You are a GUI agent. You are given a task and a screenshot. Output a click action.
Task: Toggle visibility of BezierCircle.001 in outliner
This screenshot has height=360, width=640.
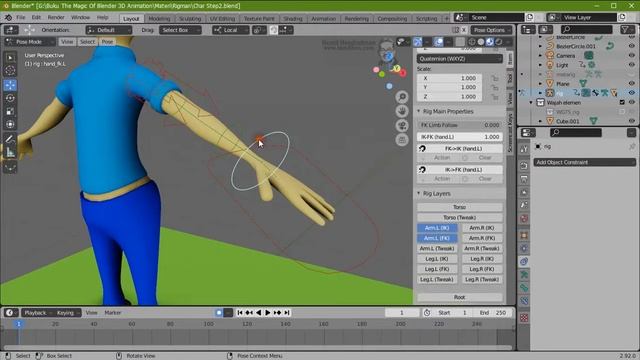(632, 46)
